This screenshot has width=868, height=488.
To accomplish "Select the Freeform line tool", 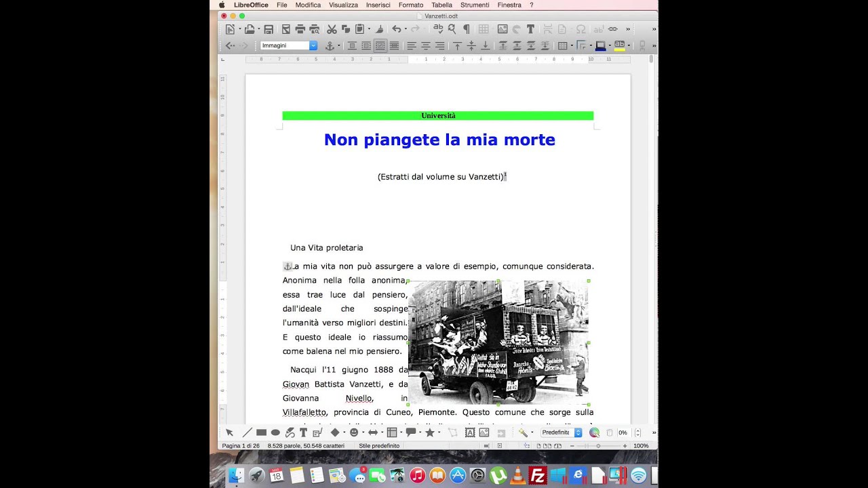I will pyautogui.click(x=290, y=432).
